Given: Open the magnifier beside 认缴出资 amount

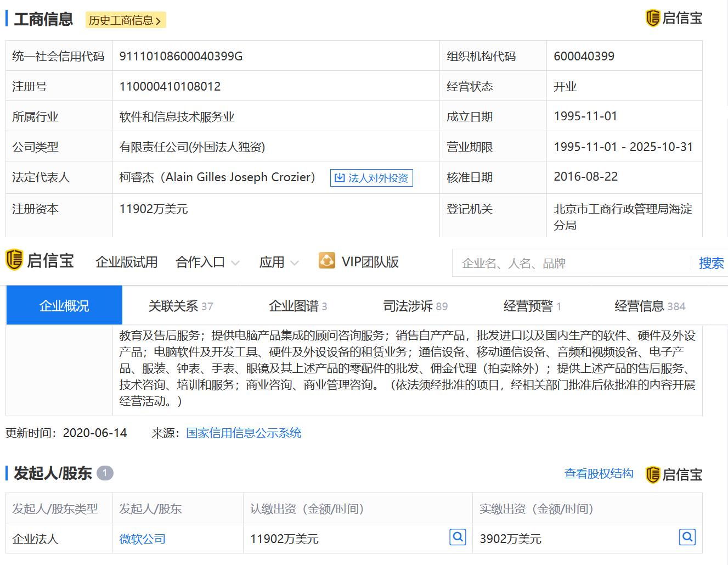Looking at the screenshot, I should [457, 536].
